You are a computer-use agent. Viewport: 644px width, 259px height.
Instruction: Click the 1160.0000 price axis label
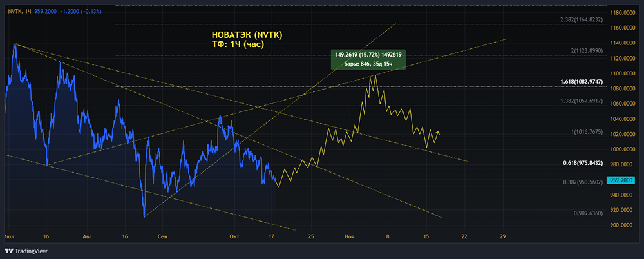[x=623, y=28]
